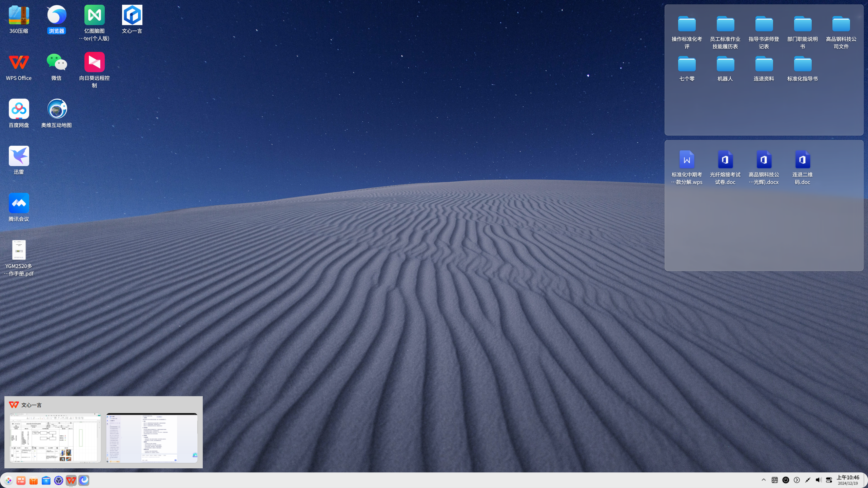Image resolution: width=868 pixels, height=488 pixels.
Task: Open the clock showing 上午10:46
Action: [848, 480]
